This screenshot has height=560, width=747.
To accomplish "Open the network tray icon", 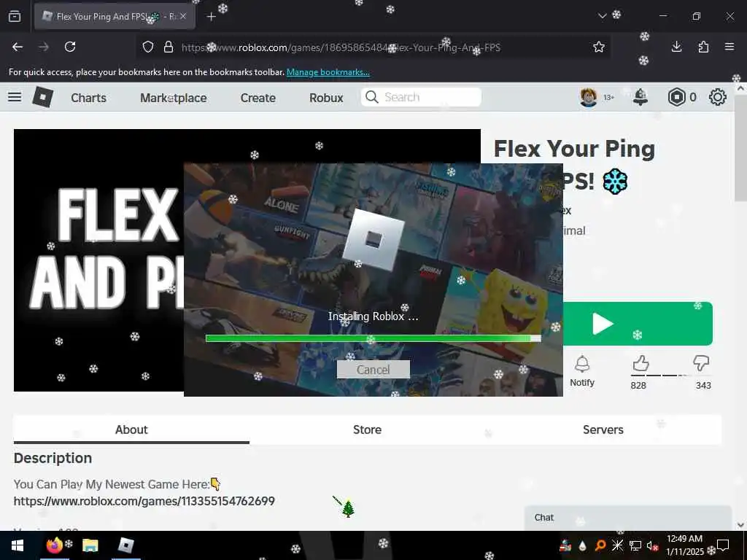I will (x=635, y=545).
